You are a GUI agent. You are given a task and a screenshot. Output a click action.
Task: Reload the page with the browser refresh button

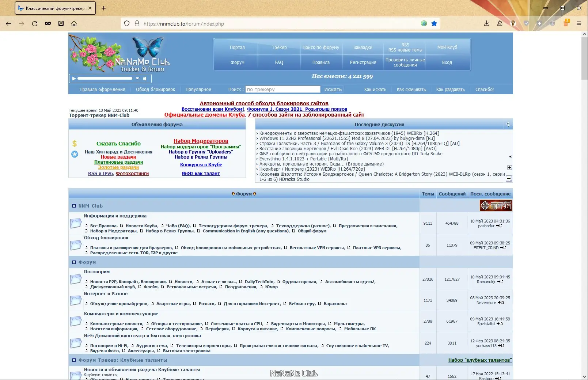coord(35,24)
